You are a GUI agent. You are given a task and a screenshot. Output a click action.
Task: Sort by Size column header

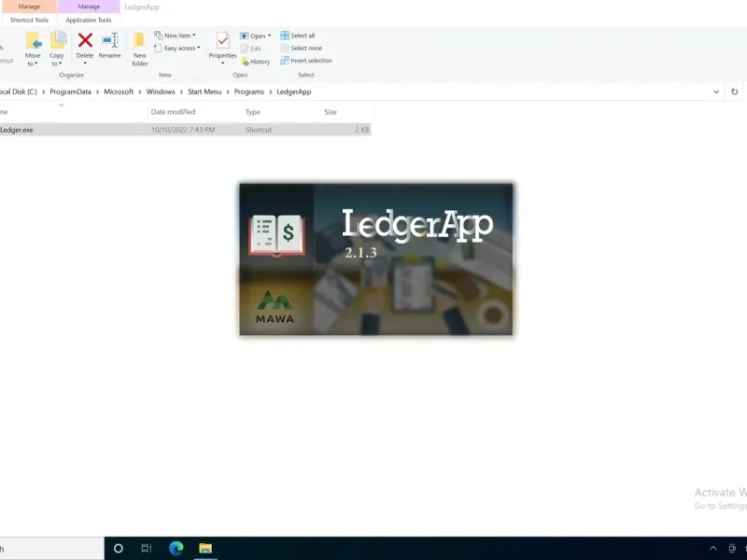pos(331,112)
